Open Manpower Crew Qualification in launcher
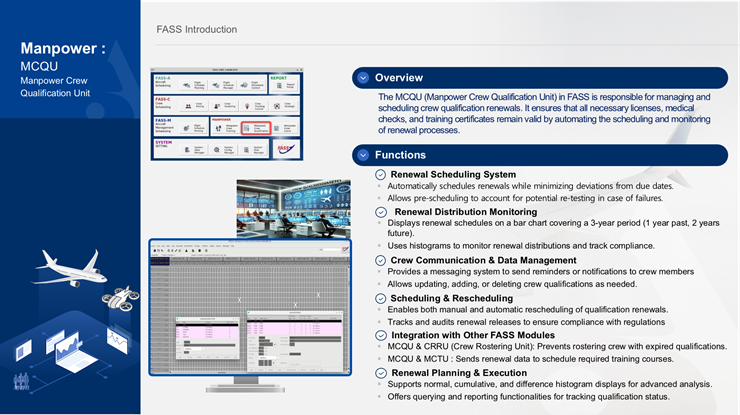Viewport: 740px width, 415px height. coord(256,128)
